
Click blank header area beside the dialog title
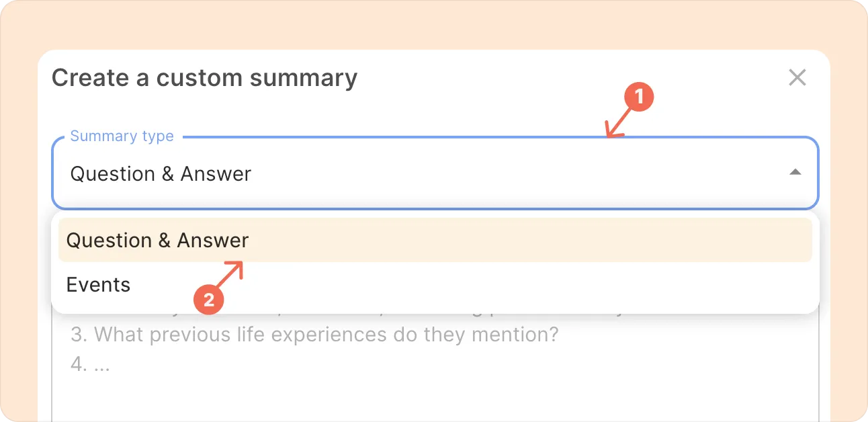[x=571, y=78]
